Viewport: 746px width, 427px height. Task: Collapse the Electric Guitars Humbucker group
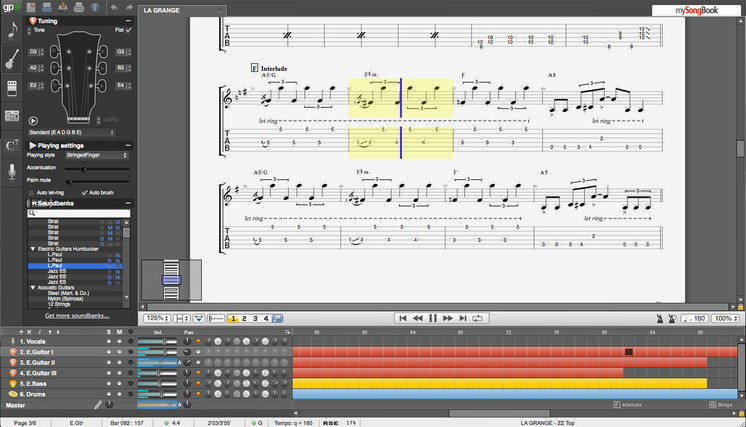pyautogui.click(x=33, y=249)
